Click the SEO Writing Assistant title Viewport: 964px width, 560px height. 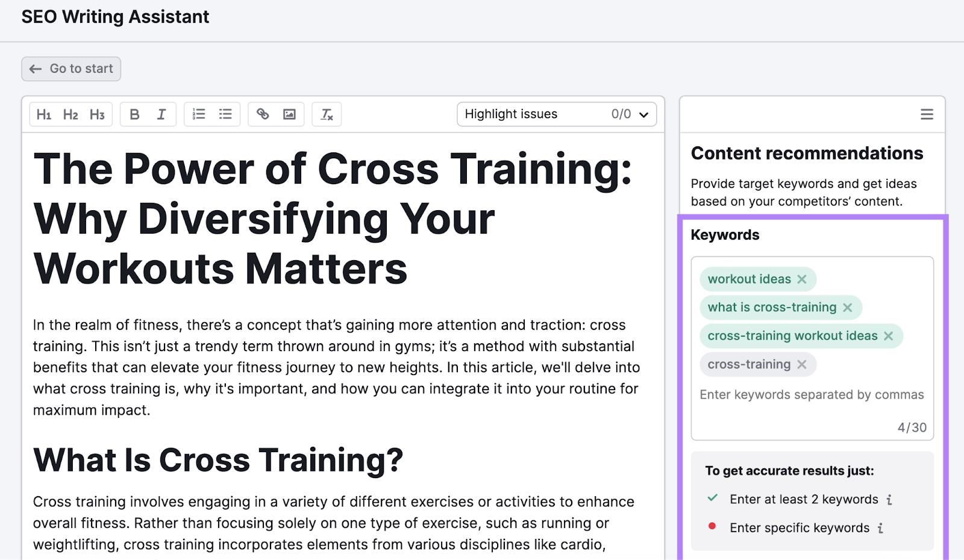pos(115,17)
